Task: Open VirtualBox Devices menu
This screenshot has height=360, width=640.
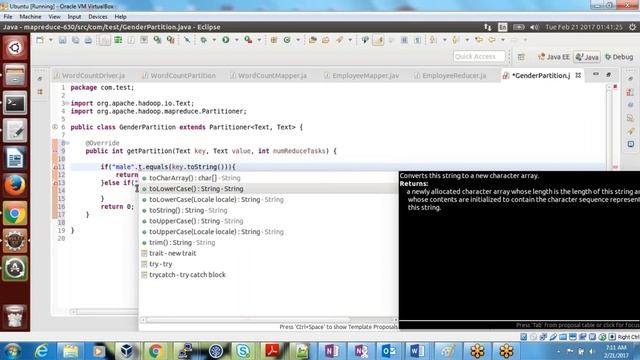Action: tap(98, 17)
